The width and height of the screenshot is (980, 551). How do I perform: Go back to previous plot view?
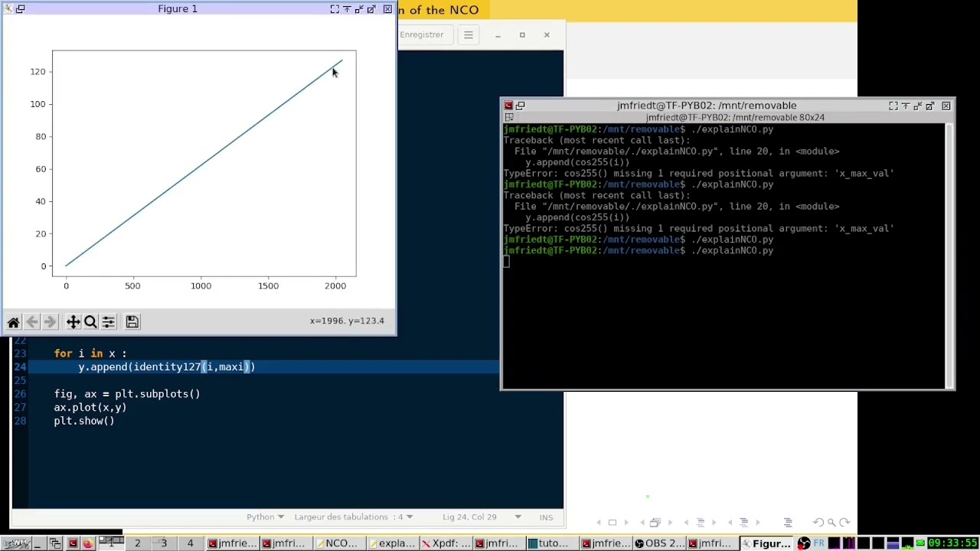click(32, 322)
